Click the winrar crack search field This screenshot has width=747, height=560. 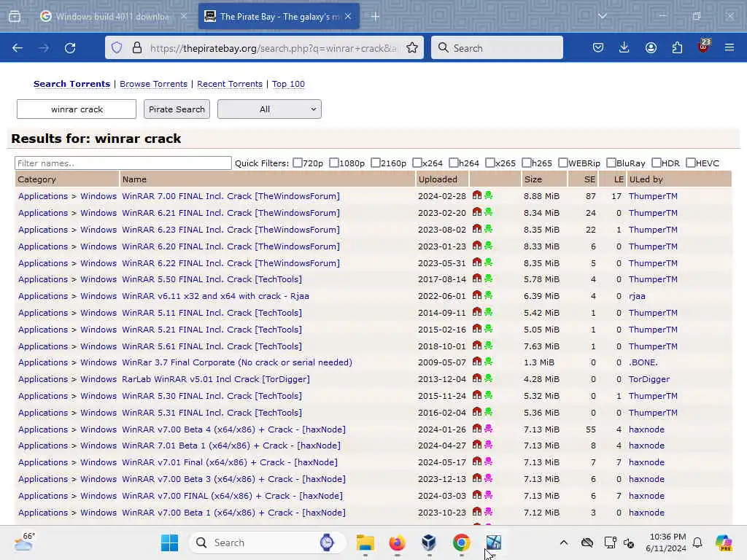pyautogui.click(x=76, y=109)
